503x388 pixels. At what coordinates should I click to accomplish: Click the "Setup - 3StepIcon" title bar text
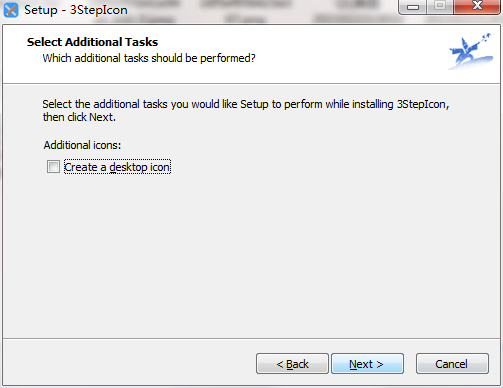(76, 10)
